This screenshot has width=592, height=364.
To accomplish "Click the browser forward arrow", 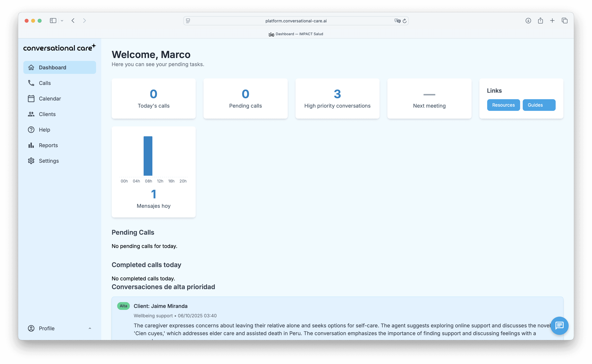I will (84, 21).
